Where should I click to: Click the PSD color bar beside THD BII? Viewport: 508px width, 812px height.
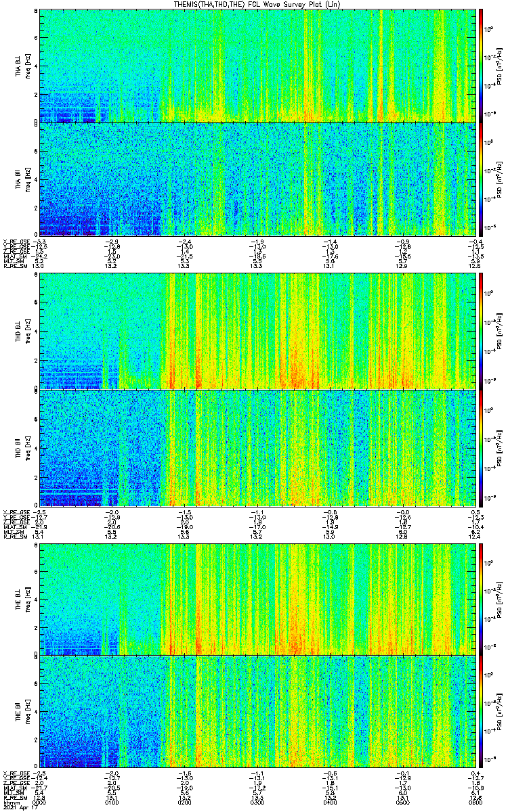point(481,447)
